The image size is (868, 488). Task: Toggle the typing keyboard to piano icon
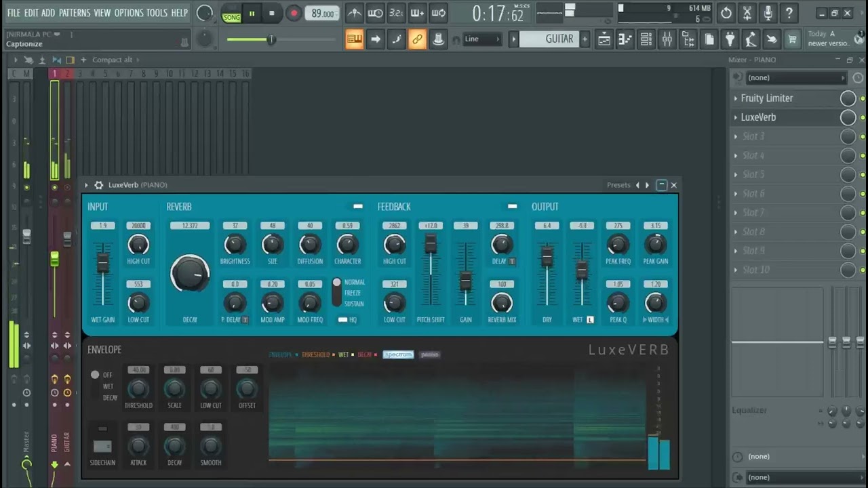point(354,39)
